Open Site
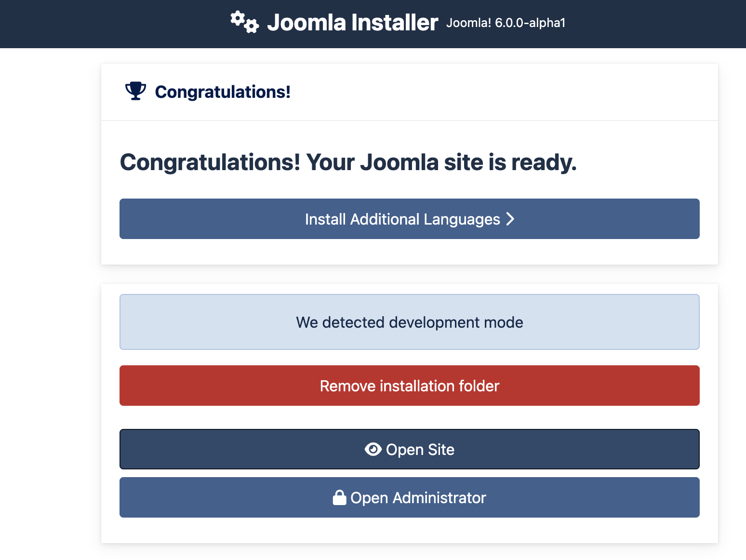This screenshot has width=746, height=560. [x=410, y=449]
